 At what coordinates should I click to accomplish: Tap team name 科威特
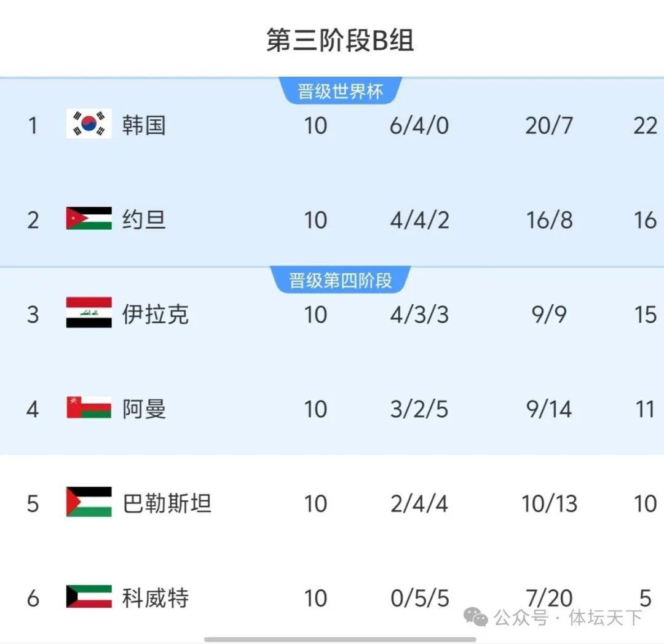click(155, 598)
